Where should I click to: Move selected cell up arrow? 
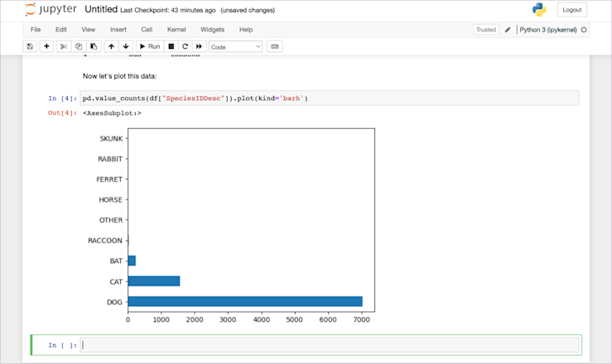[x=111, y=46]
